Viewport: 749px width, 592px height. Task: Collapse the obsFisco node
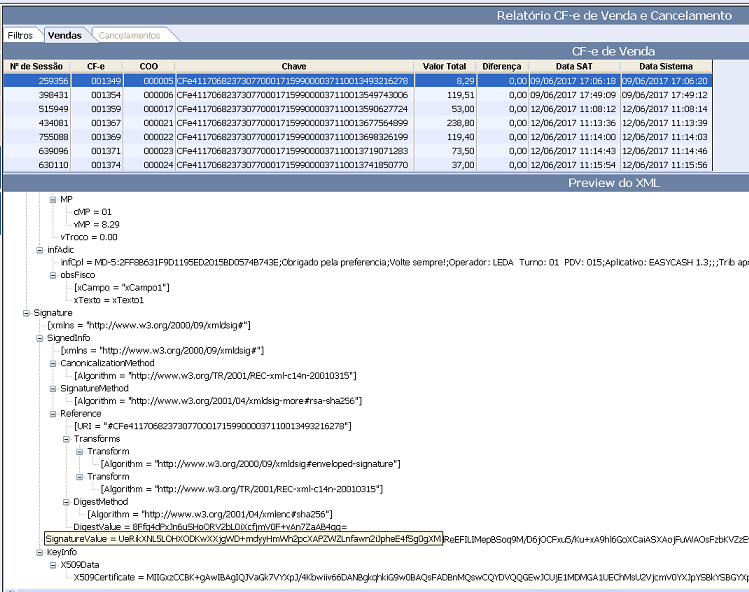click(52, 274)
